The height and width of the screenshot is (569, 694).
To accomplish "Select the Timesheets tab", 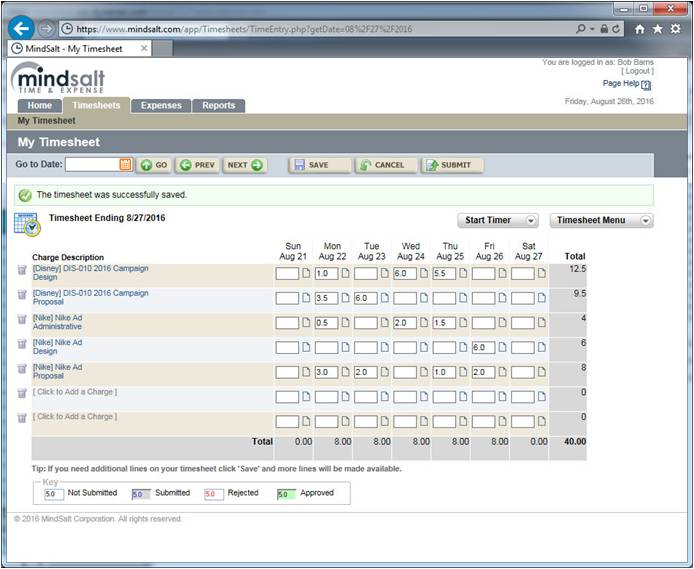I will [96, 105].
